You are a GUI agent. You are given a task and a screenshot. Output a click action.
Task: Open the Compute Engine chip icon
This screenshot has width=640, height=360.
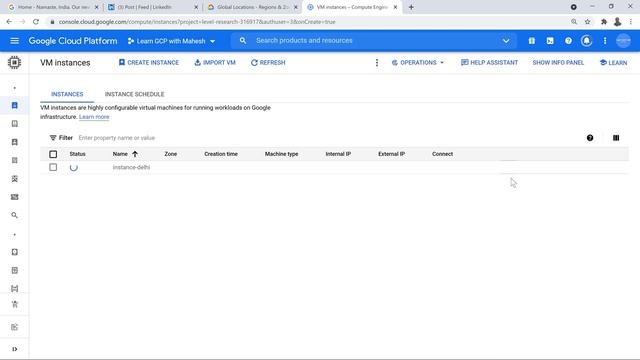(x=14, y=62)
